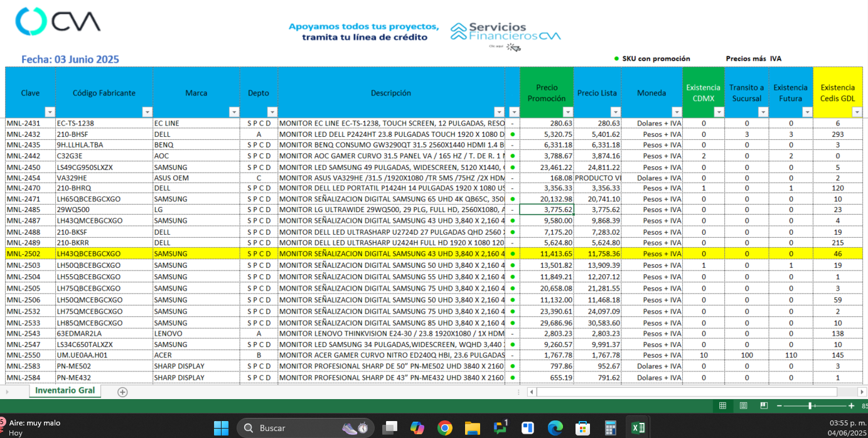Open Google Chrome from the taskbar
This screenshot has width=868, height=438.
click(445, 428)
